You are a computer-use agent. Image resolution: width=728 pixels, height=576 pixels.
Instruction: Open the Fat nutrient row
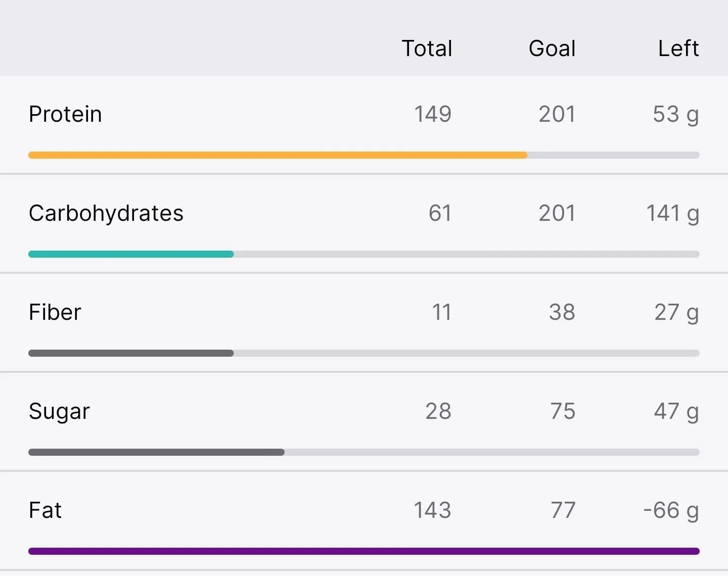(x=364, y=520)
